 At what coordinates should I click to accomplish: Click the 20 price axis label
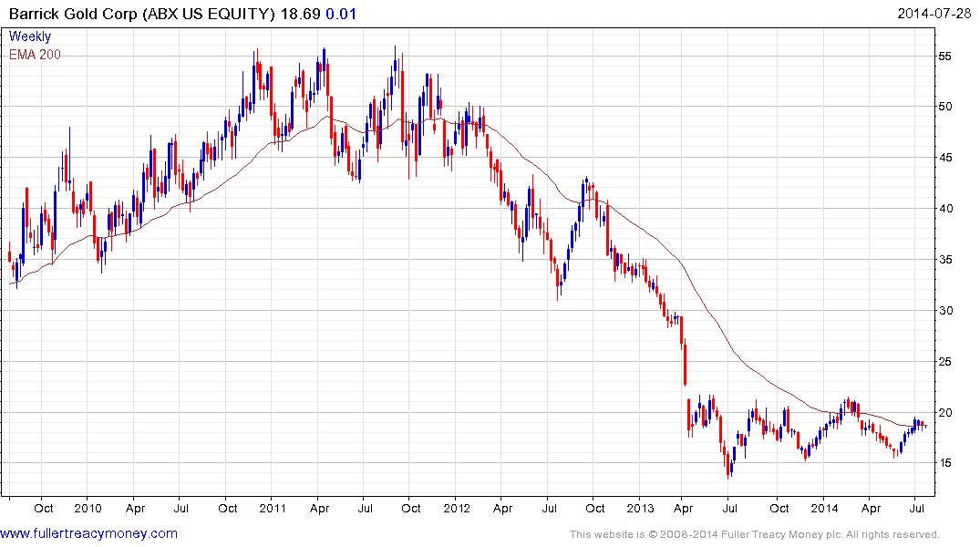(x=945, y=413)
